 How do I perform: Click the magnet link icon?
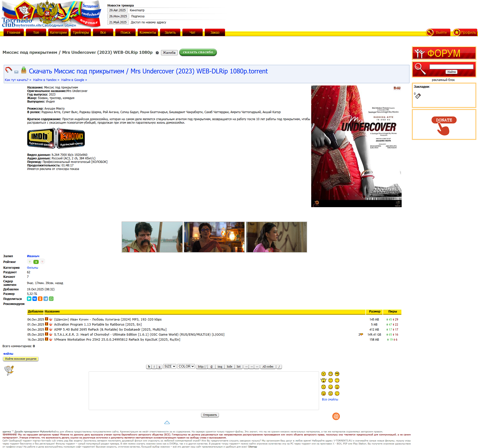tap(9, 70)
